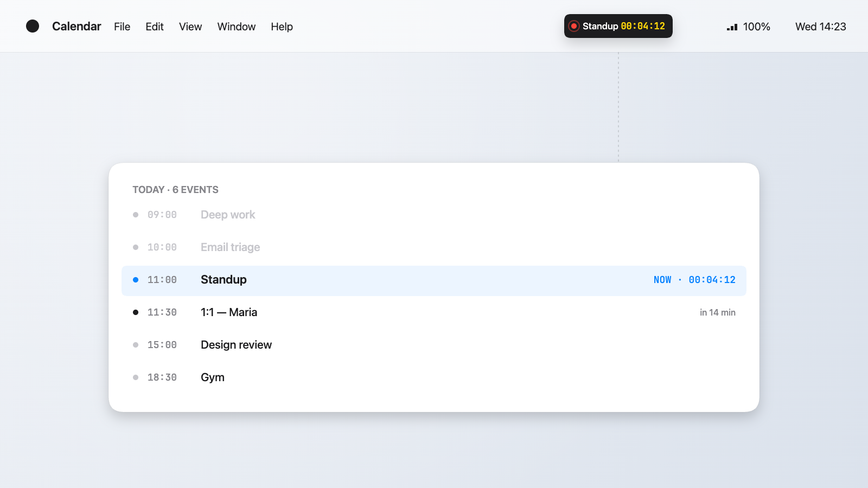The height and width of the screenshot is (488, 868).
Task: Open the Help menu
Action: (x=282, y=27)
